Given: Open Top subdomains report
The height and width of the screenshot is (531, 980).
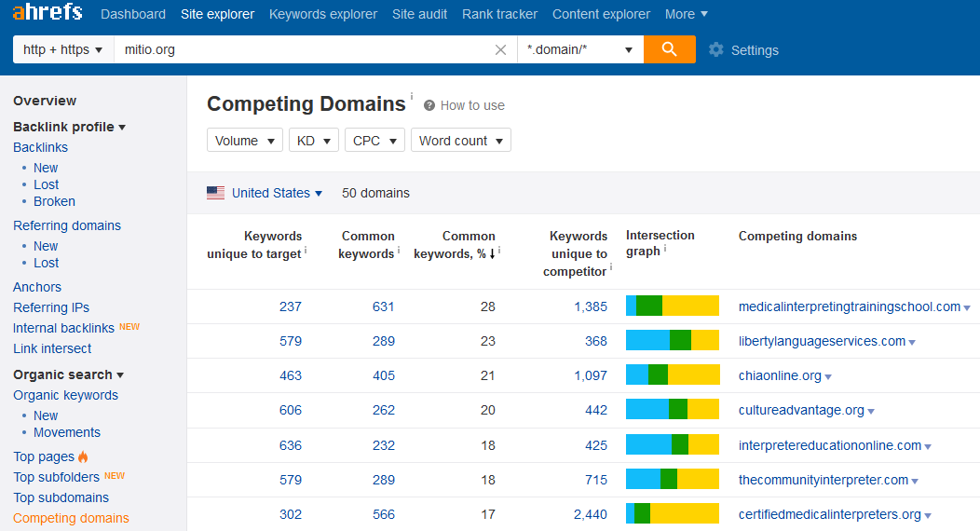Looking at the screenshot, I should (x=61, y=497).
